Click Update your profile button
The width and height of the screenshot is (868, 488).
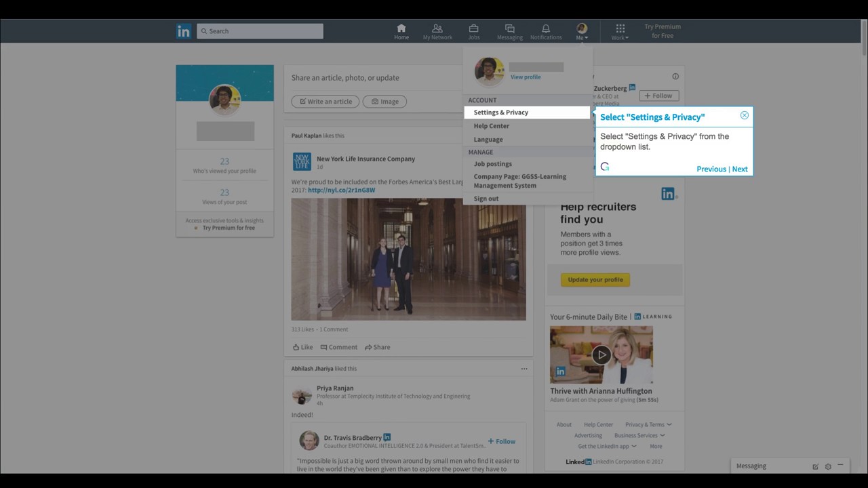595,279
